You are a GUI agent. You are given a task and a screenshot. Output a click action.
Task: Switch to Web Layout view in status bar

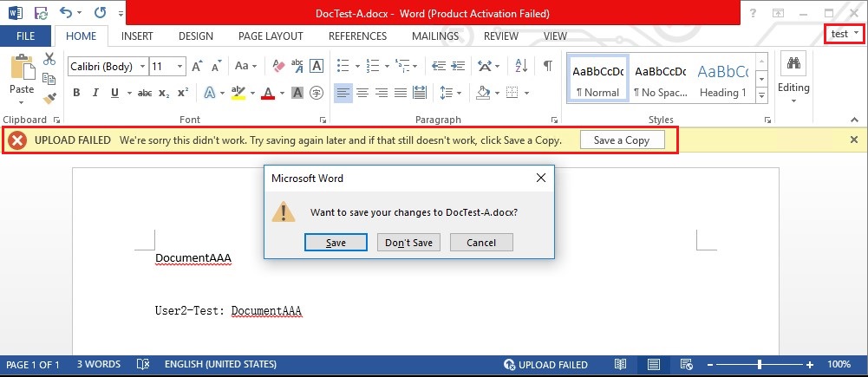[x=687, y=364]
